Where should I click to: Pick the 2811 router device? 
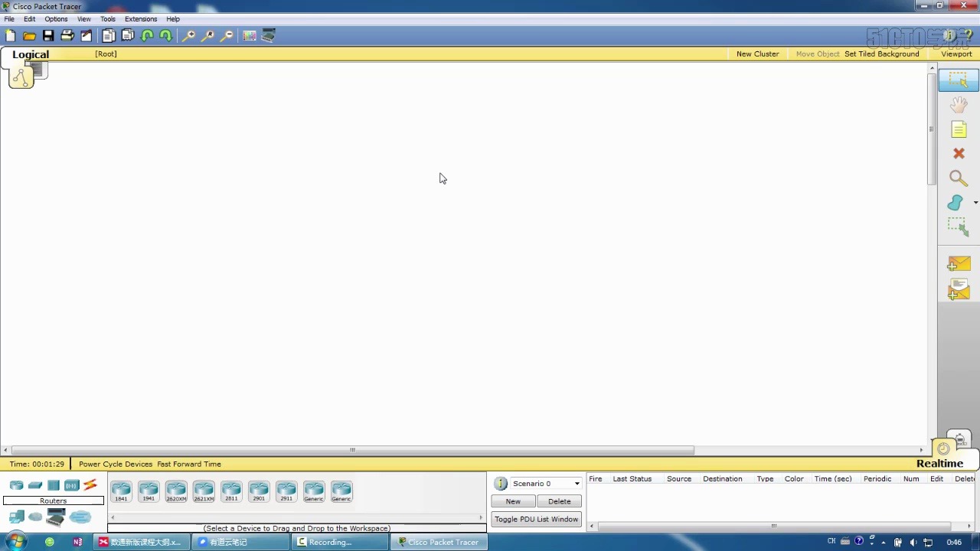pyautogui.click(x=231, y=491)
